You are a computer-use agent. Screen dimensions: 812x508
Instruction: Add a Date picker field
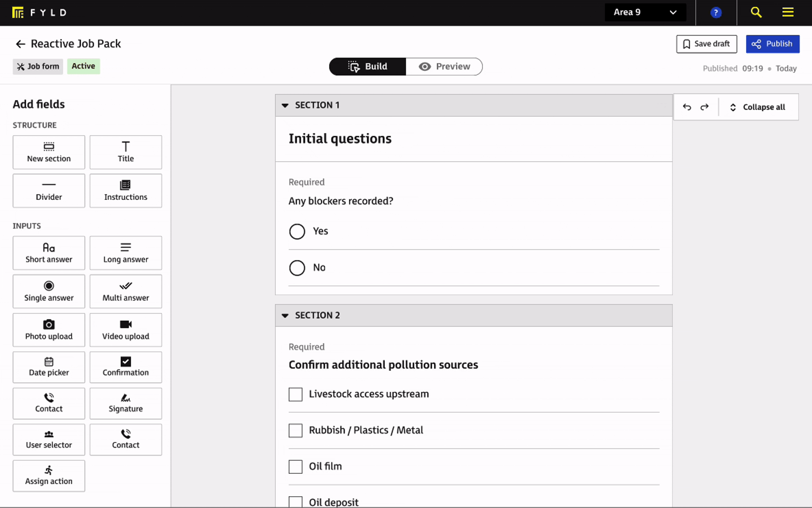[49, 367]
